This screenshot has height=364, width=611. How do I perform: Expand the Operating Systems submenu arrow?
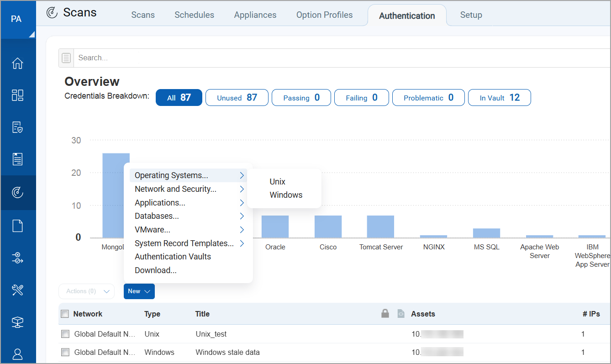(242, 175)
